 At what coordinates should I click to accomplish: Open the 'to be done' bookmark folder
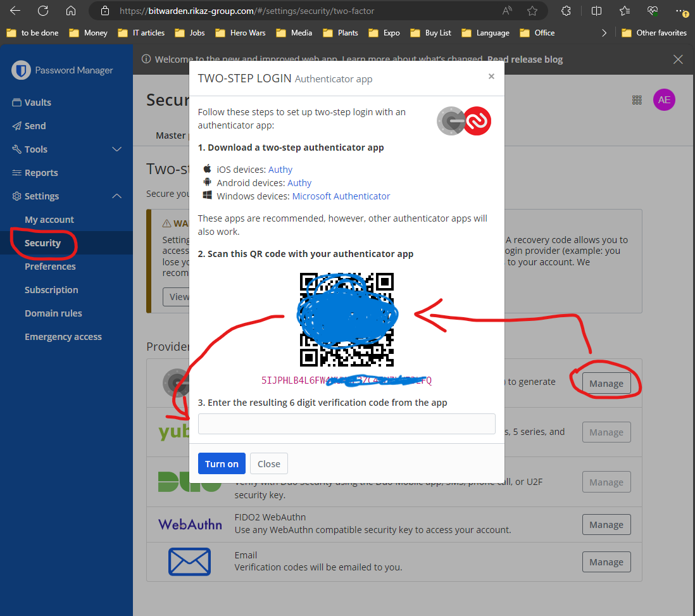33,33
